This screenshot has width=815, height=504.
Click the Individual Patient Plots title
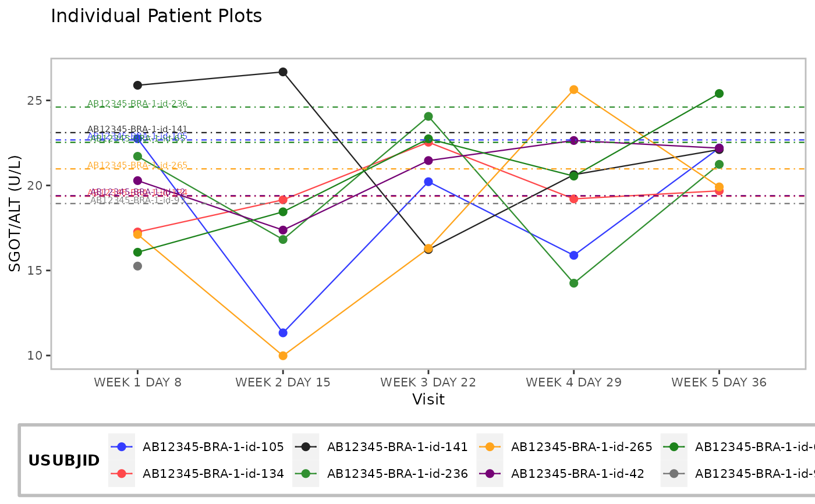click(157, 16)
